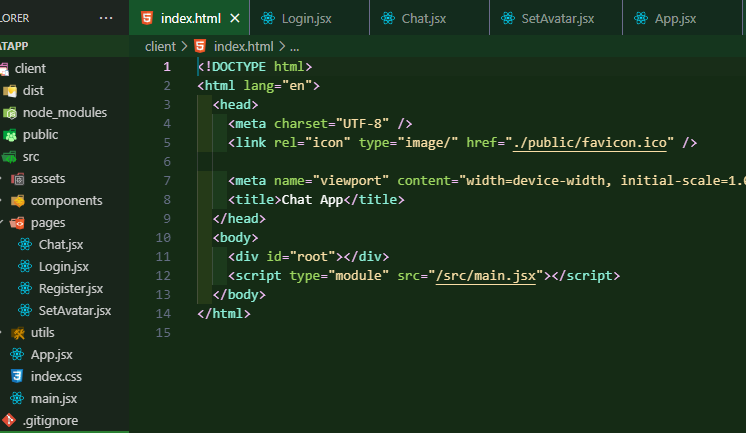Viewport: 746px width, 433px height.
Task: Click the React icon beside main.jsx
Action: 17,398
